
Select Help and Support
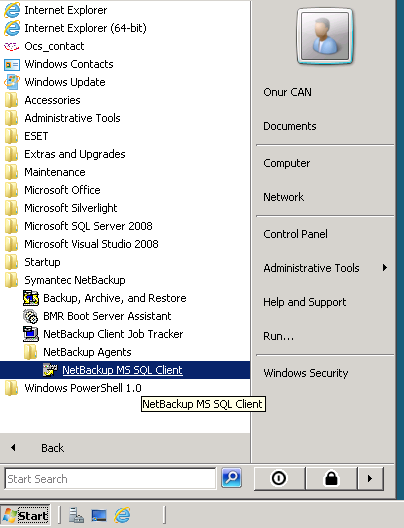(305, 302)
